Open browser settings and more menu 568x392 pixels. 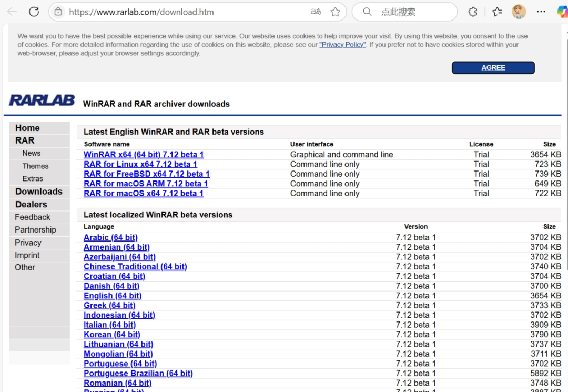tap(541, 12)
